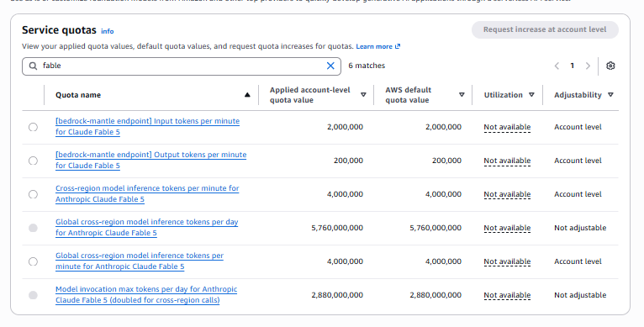
Task: Sort by Utilization column
Action: click(x=531, y=95)
